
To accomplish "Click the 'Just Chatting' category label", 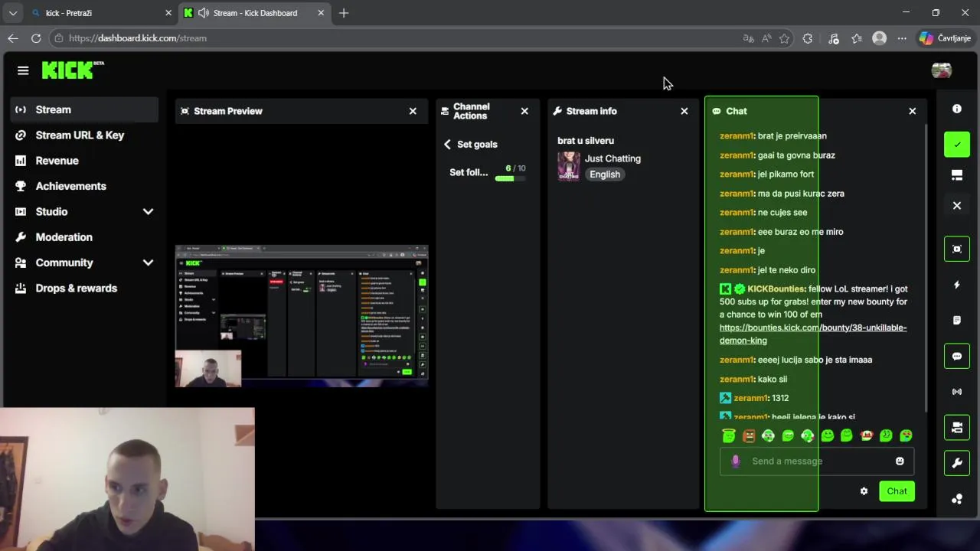I will pos(612,158).
